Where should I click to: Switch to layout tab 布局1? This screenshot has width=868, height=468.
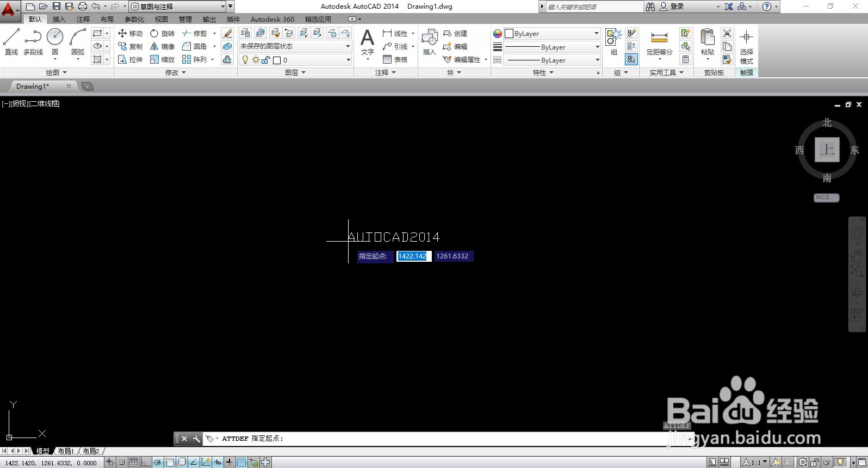click(x=66, y=451)
